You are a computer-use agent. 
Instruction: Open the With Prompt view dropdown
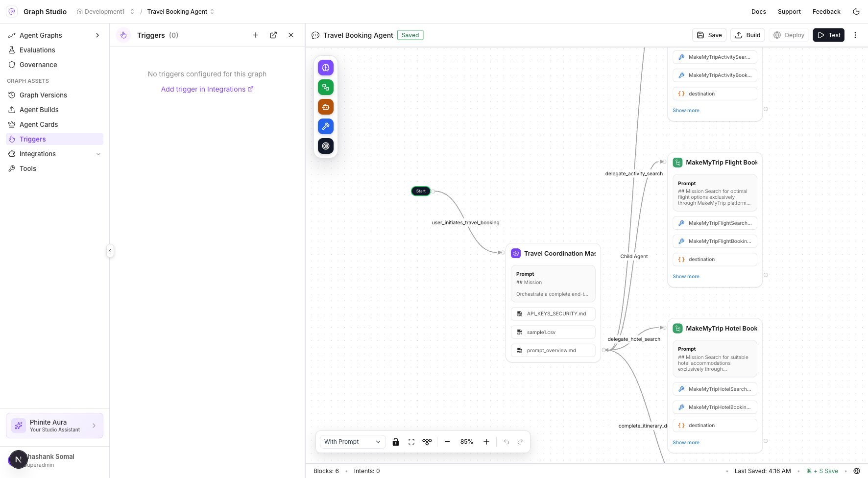352,442
